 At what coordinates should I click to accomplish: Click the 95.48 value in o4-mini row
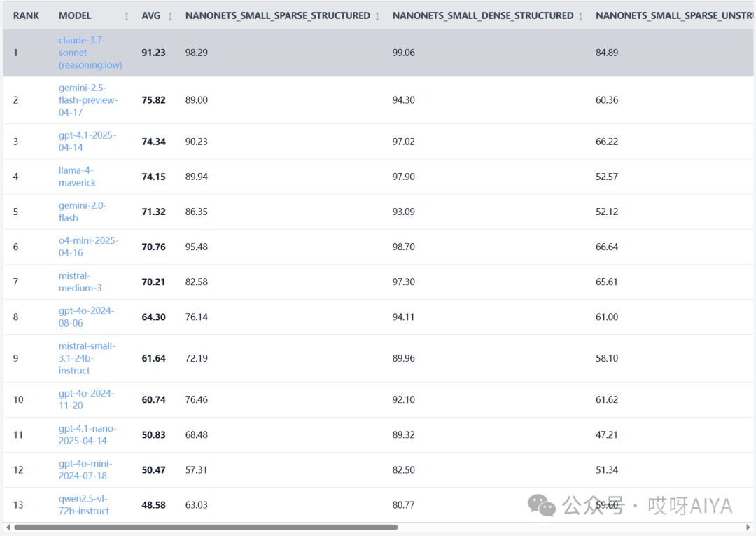click(197, 247)
